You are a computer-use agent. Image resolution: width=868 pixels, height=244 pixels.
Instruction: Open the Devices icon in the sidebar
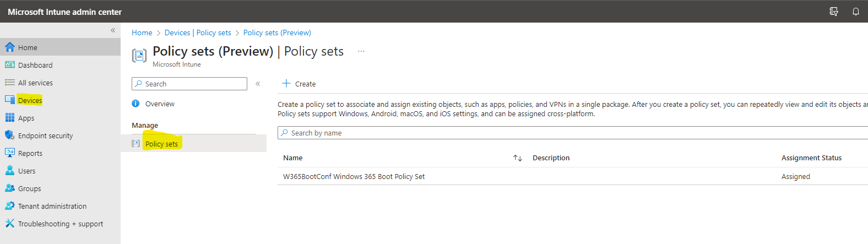click(x=9, y=100)
